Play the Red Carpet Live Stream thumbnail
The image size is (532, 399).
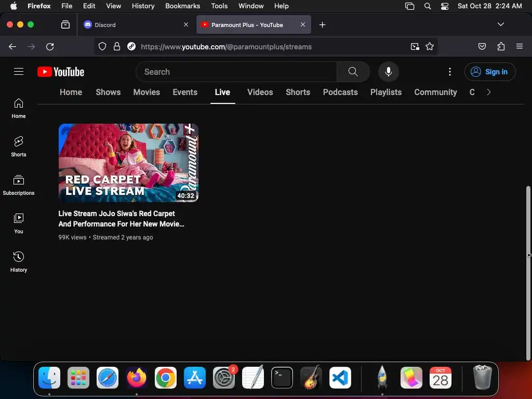pyautogui.click(x=128, y=163)
